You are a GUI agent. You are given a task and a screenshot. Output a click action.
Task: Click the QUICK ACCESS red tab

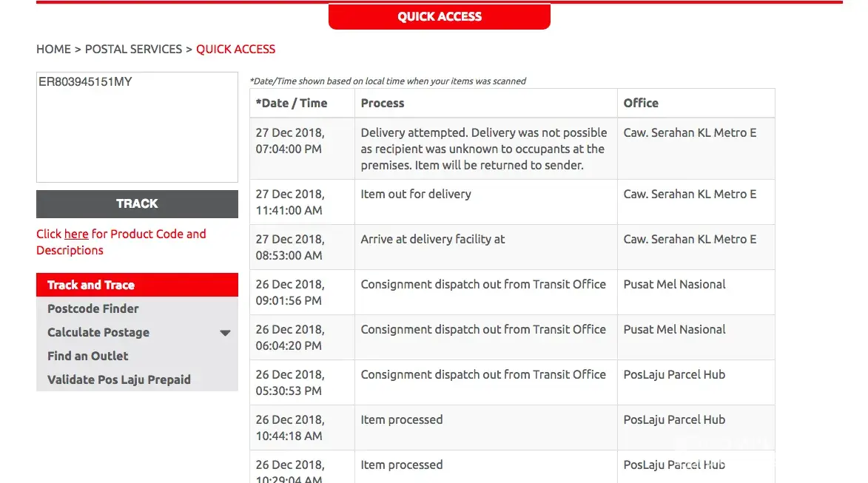[x=440, y=16]
